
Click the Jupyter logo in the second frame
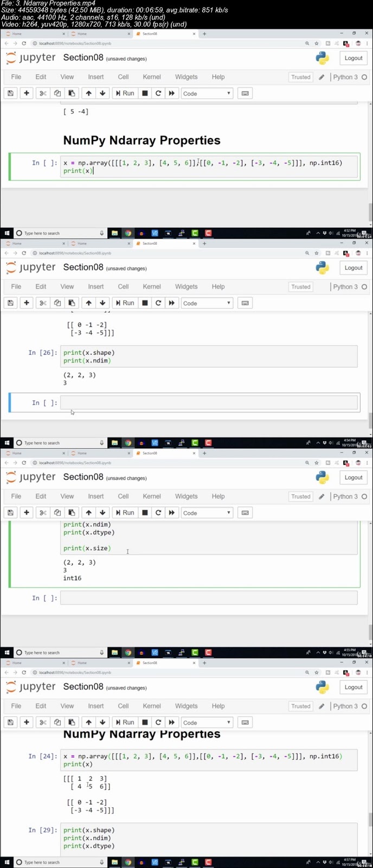tap(31, 267)
